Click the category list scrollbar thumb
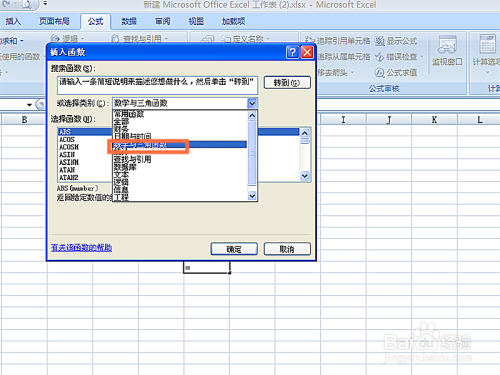 (252, 153)
